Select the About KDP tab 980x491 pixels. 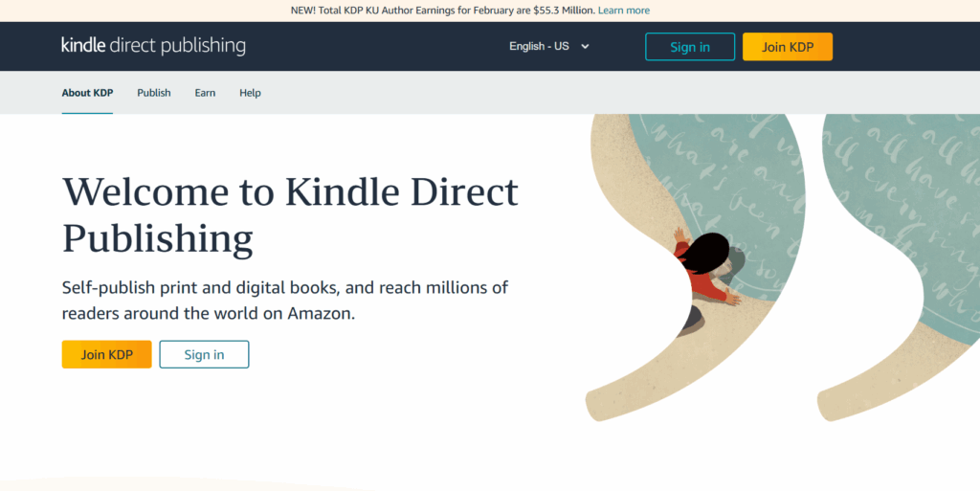[87, 93]
